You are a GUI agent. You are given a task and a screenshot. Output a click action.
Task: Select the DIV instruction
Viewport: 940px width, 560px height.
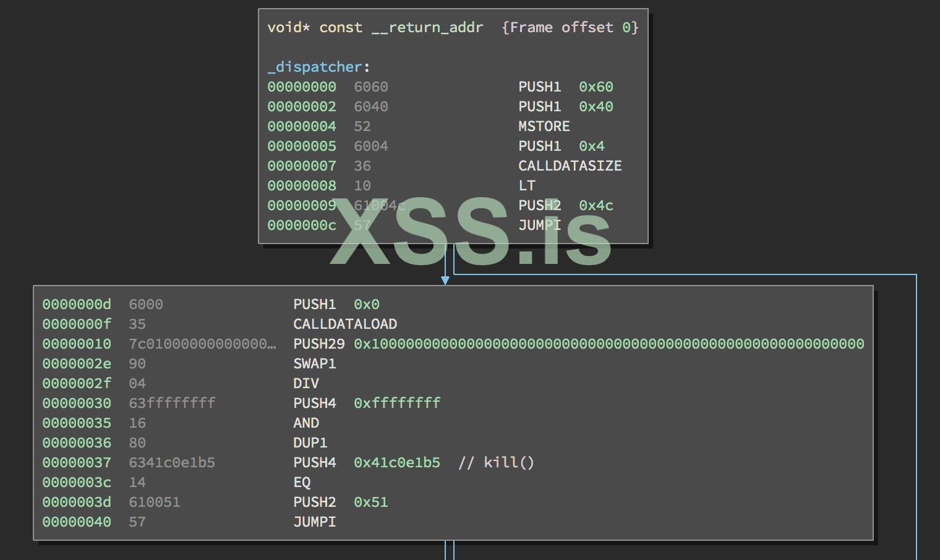click(306, 383)
